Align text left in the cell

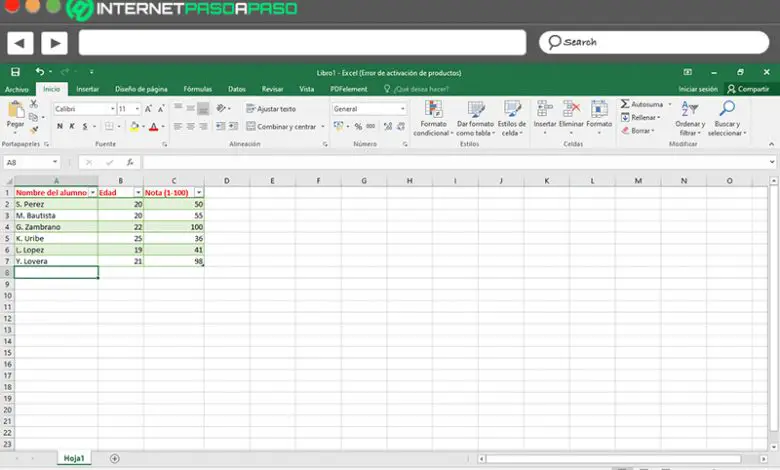tap(178, 126)
